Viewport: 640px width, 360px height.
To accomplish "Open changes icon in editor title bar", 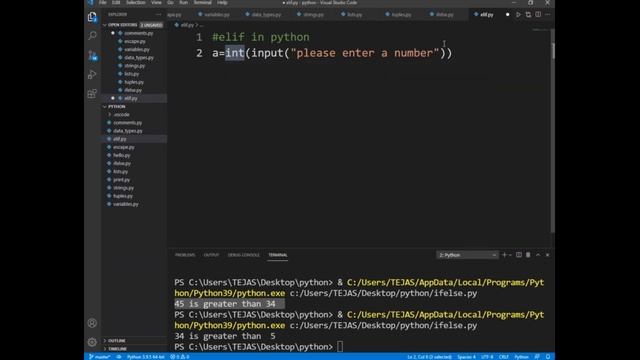I will tap(528, 15).
